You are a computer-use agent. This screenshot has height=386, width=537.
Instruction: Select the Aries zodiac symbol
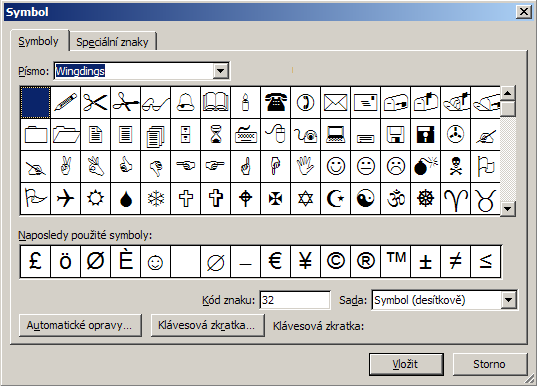[x=455, y=199]
